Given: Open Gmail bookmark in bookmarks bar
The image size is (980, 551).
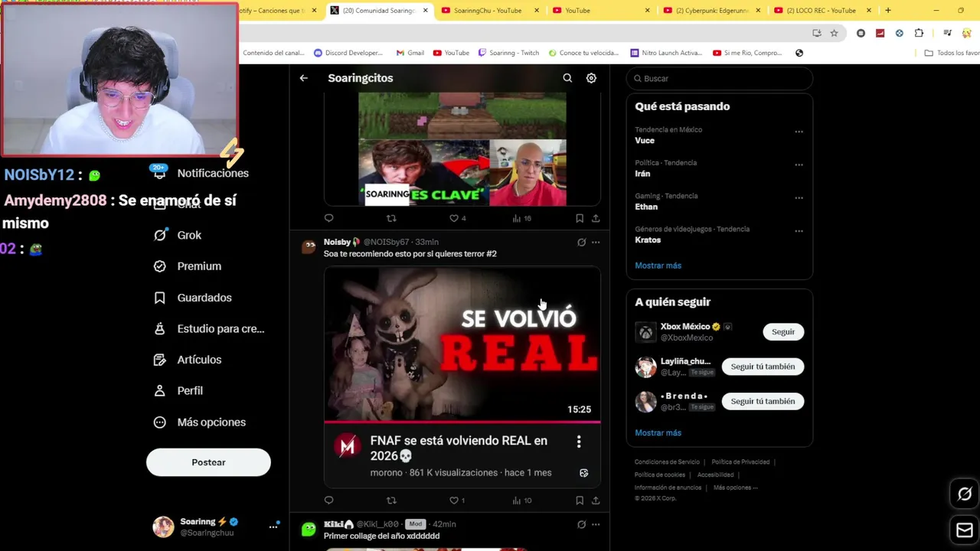Looking at the screenshot, I should tap(410, 53).
